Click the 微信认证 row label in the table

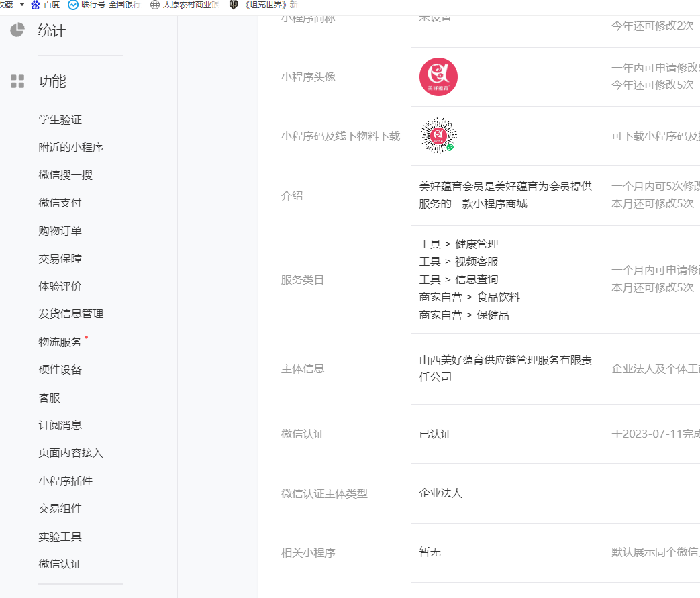[303, 434]
